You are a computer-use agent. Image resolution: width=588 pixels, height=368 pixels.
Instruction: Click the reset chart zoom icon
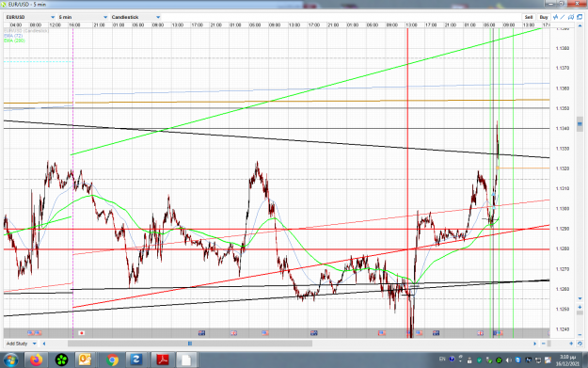pos(580,344)
